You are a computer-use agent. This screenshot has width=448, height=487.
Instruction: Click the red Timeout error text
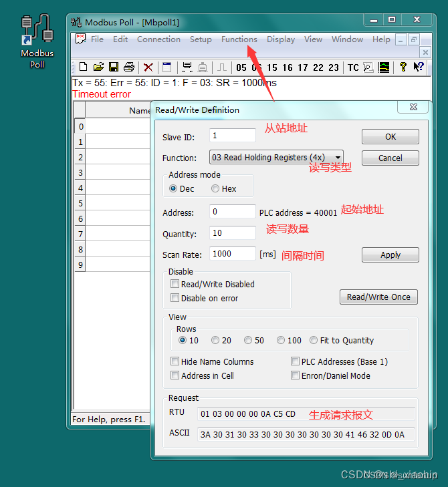[x=102, y=94]
